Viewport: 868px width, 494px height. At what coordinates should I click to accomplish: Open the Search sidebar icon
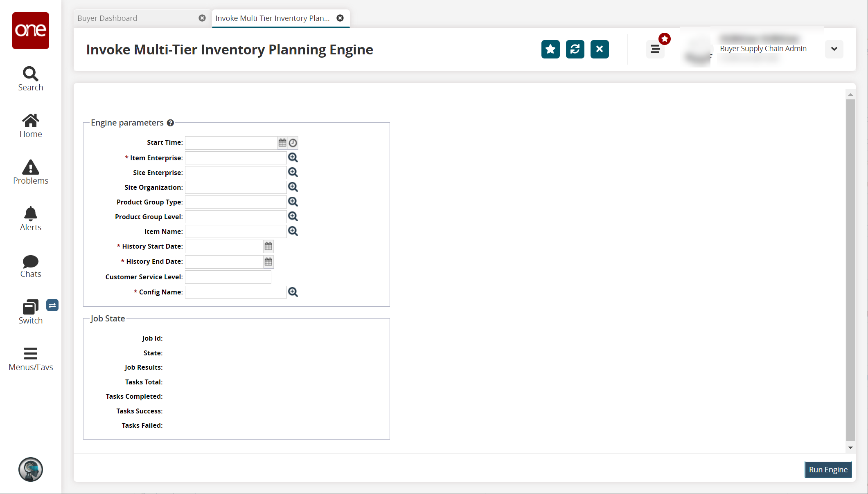point(31,79)
